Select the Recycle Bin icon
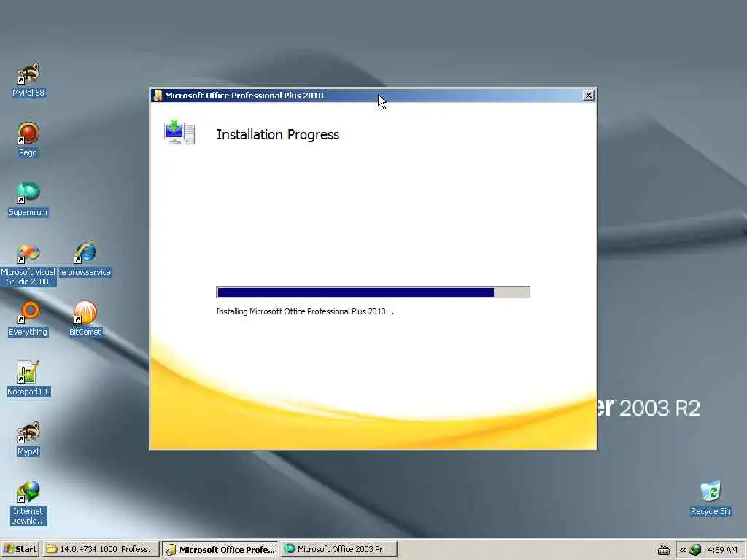The height and width of the screenshot is (560, 747). coord(711,498)
